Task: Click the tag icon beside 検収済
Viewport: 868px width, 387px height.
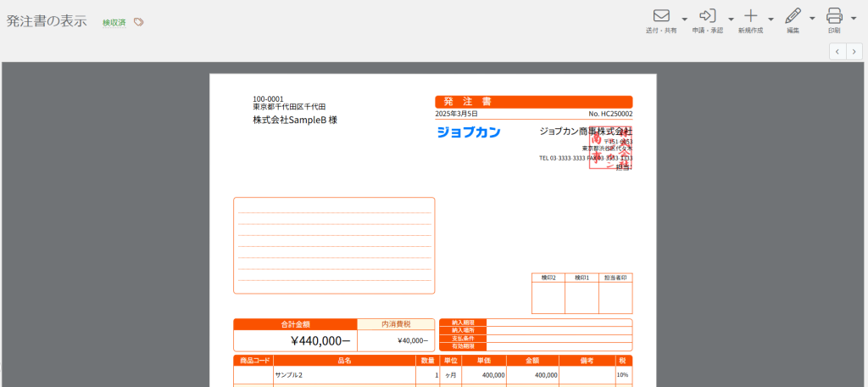Action: pos(139,22)
